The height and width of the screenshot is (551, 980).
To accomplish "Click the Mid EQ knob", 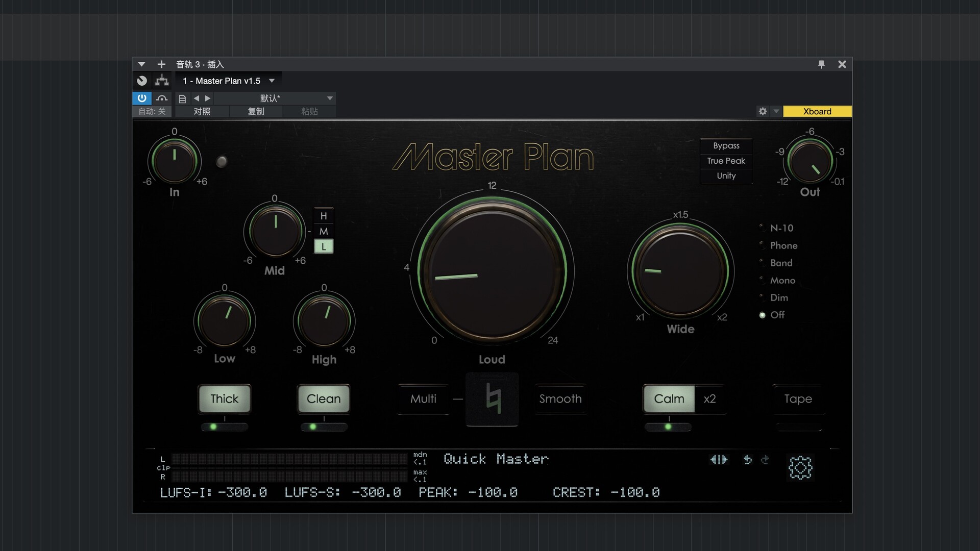I will point(276,231).
